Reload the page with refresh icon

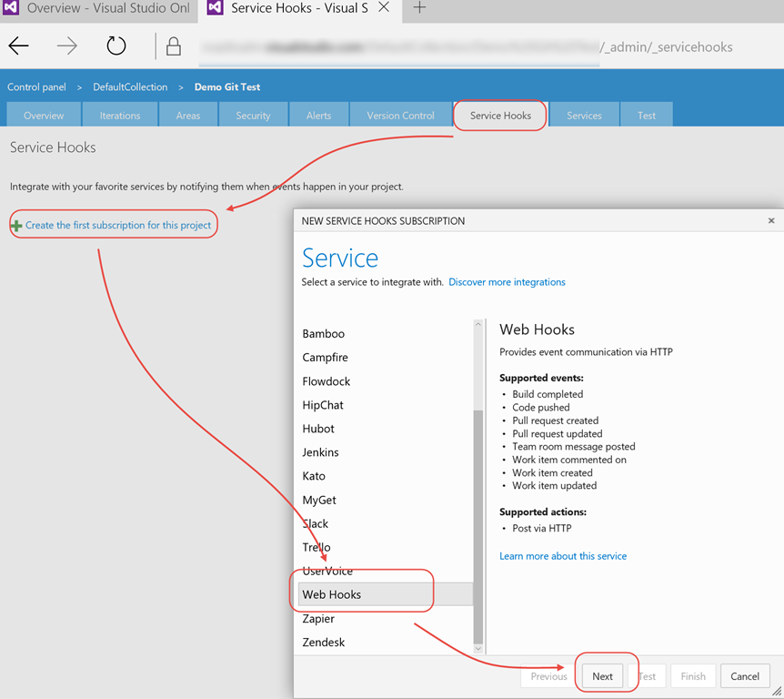(x=116, y=46)
